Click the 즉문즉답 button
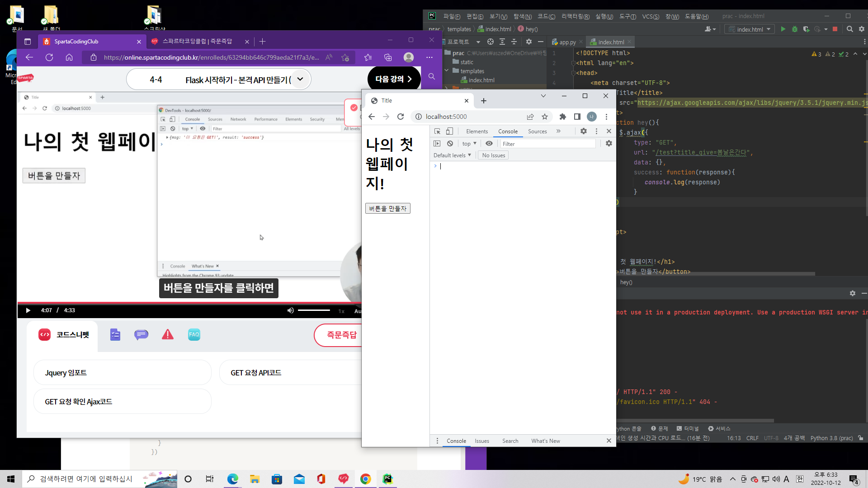 coord(338,335)
